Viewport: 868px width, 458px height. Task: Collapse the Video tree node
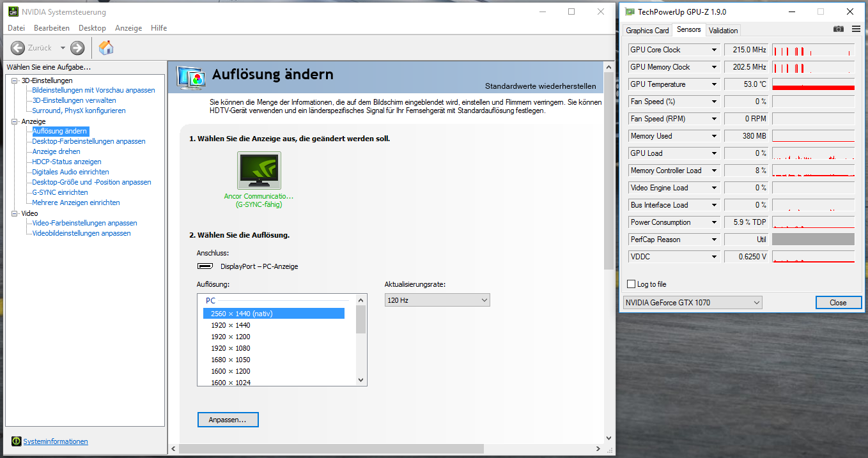pos(15,213)
